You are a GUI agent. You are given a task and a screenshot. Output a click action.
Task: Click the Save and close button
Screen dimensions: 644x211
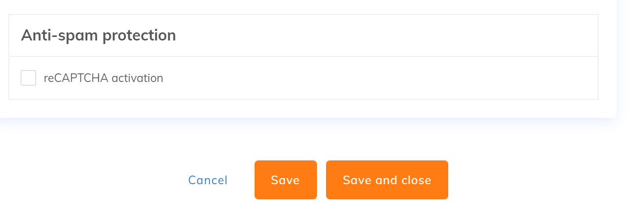[387, 180]
